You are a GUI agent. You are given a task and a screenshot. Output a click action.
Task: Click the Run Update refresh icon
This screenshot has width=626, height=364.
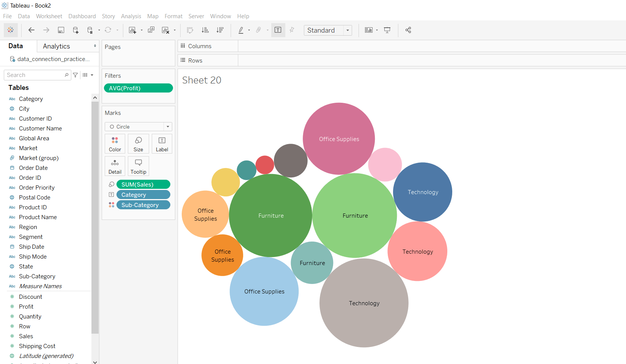(x=108, y=30)
